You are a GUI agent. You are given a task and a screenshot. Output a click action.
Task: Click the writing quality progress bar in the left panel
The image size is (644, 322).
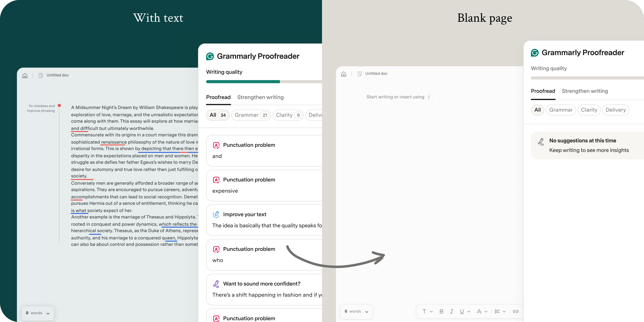click(x=264, y=82)
